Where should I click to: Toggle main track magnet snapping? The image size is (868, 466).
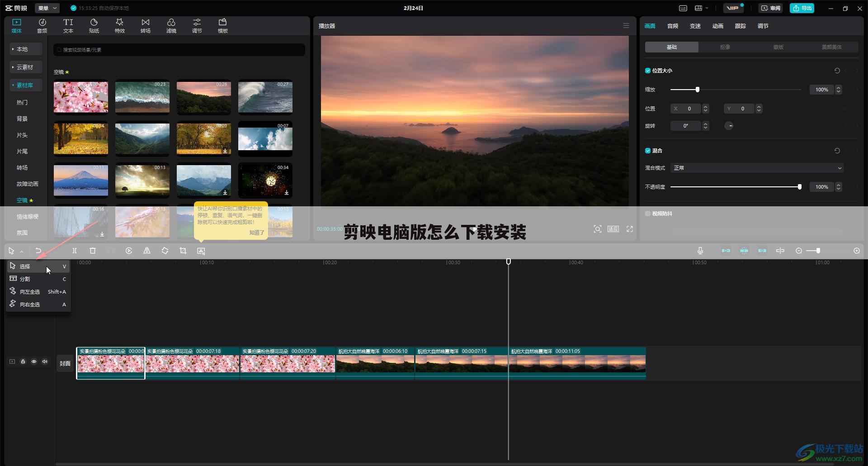[726, 251]
